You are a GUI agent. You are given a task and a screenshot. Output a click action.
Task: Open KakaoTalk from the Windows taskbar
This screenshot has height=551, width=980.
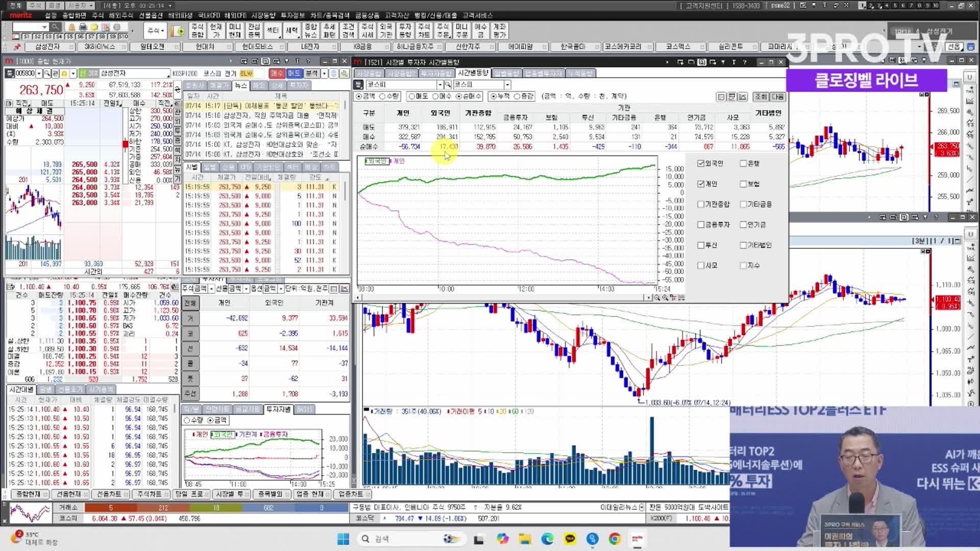pos(570,539)
